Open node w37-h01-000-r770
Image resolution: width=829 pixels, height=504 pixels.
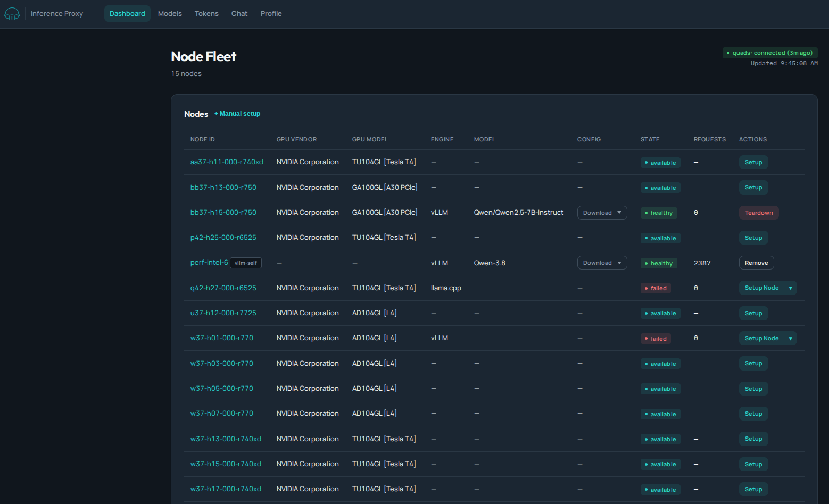(x=222, y=338)
